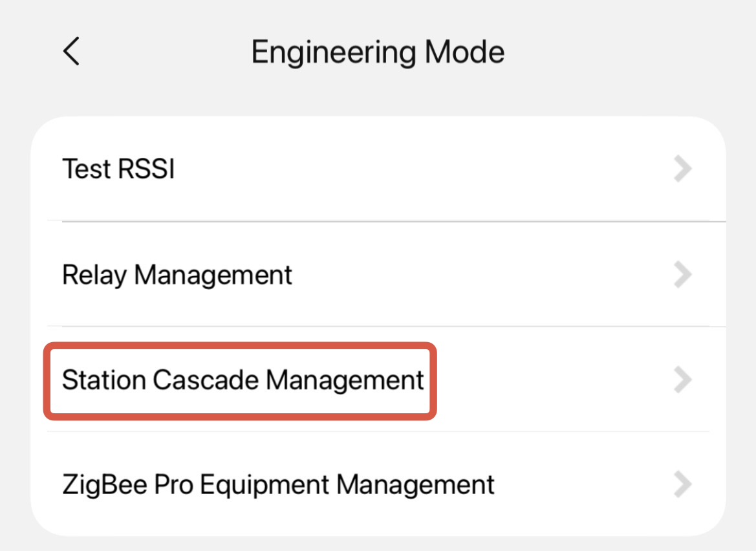
Task: Tap the ZigBee Pro Equipment Management chevron
Action: [684, 484]
